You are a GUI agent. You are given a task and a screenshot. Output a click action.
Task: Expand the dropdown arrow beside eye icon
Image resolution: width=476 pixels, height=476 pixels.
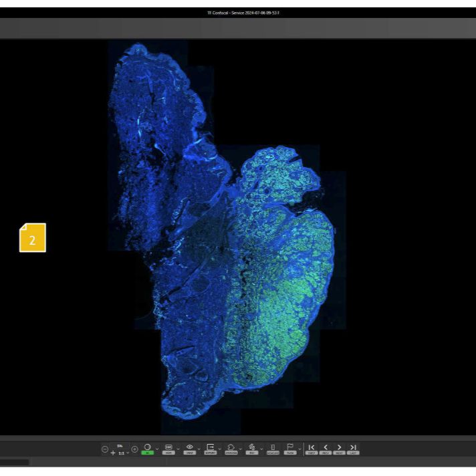point(199,449)
